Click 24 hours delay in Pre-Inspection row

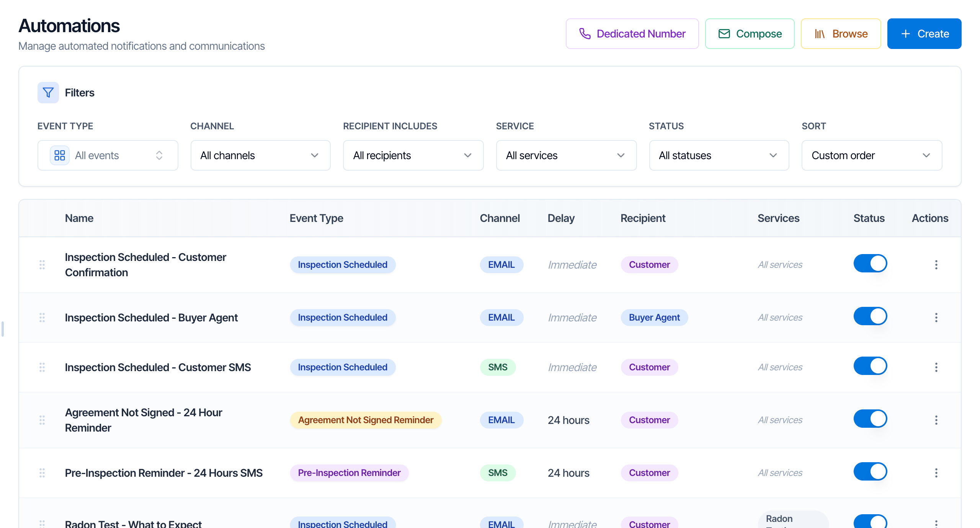[x=568, y=473]
